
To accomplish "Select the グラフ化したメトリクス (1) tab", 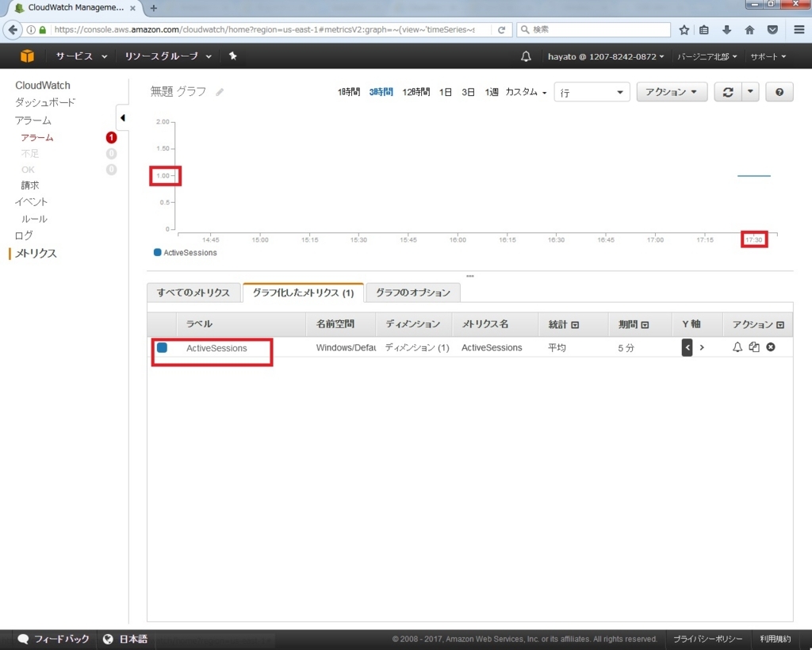I will pos(303,292).
